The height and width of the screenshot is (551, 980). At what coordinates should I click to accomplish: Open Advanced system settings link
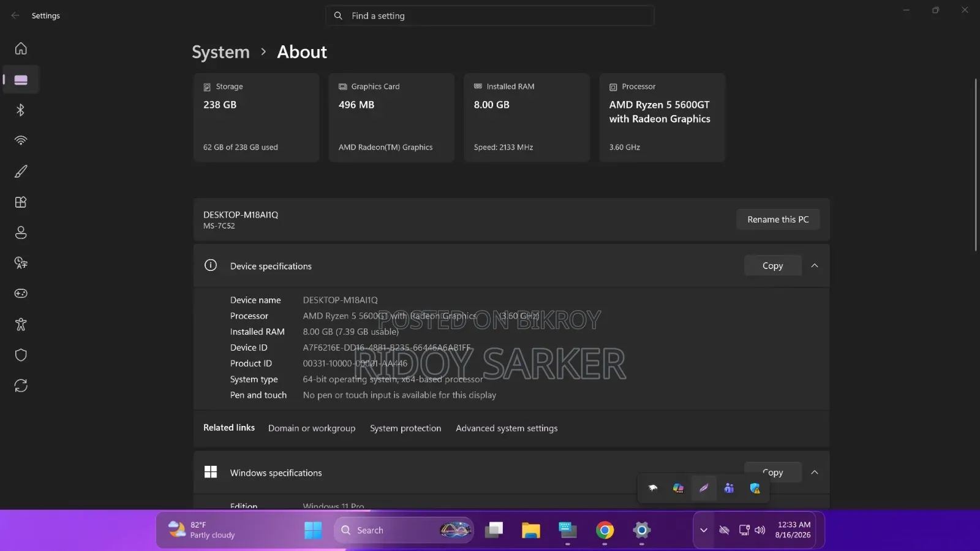click(507, 428)
